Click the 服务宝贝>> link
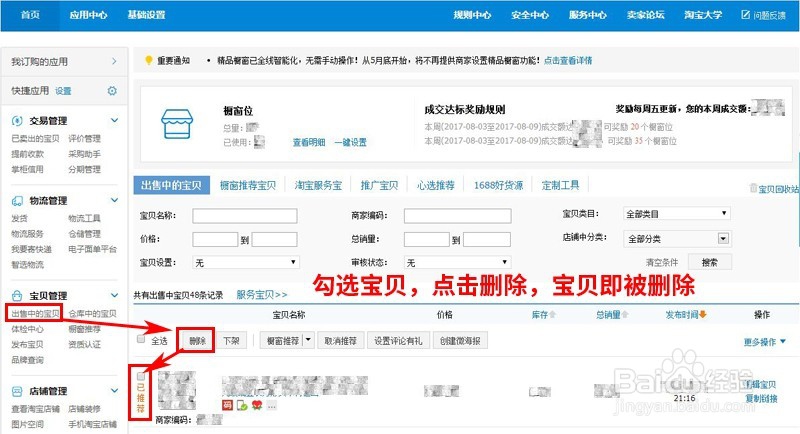The height and width of the screenshot is (434, 800). click(262, 294)
